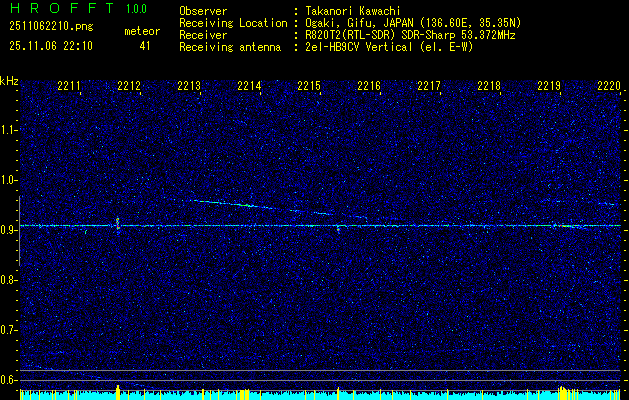The height and width of the screenshot is (400, 629).
Task: Click the 2211 time marker
Action: [69, 87]
